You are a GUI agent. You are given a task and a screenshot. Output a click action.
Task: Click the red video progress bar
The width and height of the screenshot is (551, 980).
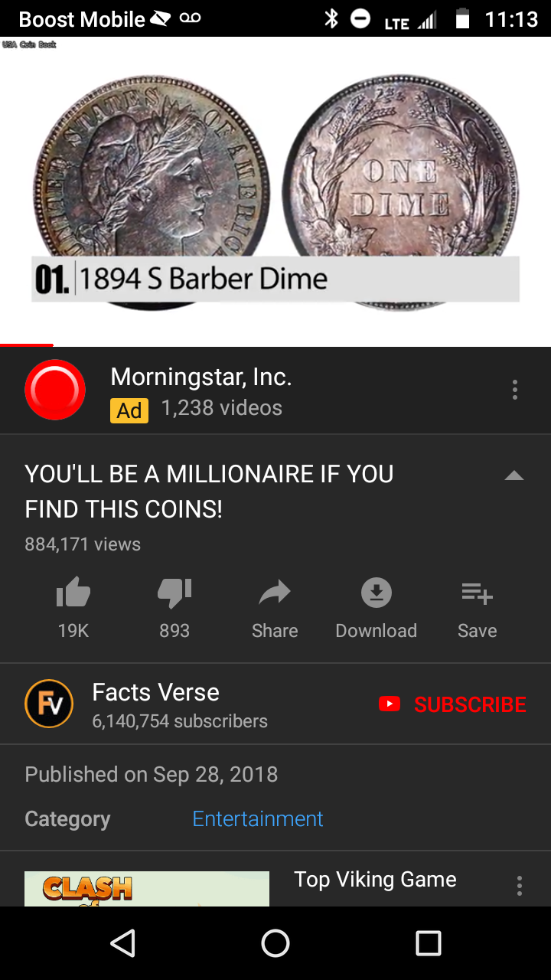pos(27,345)
